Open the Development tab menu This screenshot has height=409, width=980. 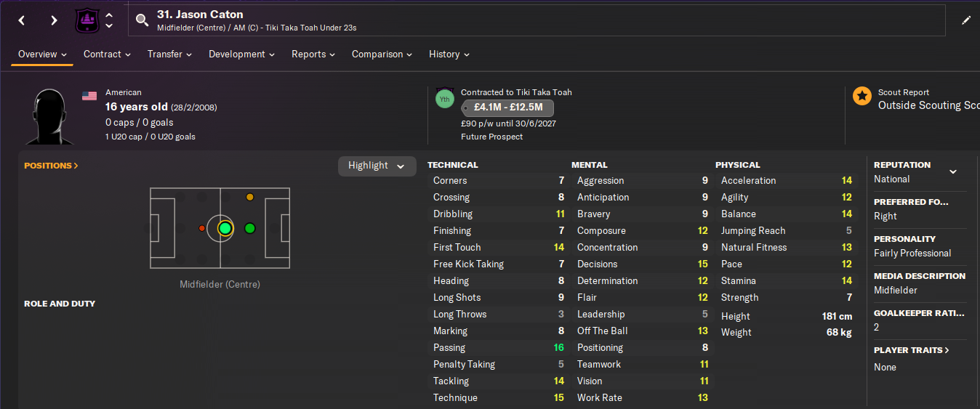coord(241,54)
